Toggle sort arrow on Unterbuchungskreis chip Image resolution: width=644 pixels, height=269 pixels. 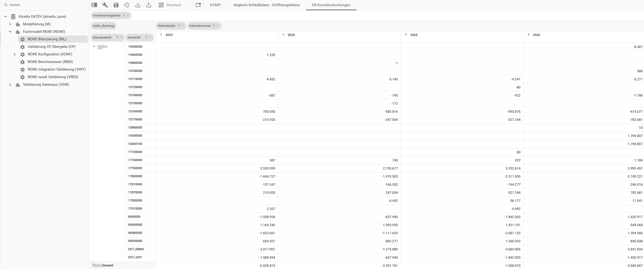click(x=124, y=15)
